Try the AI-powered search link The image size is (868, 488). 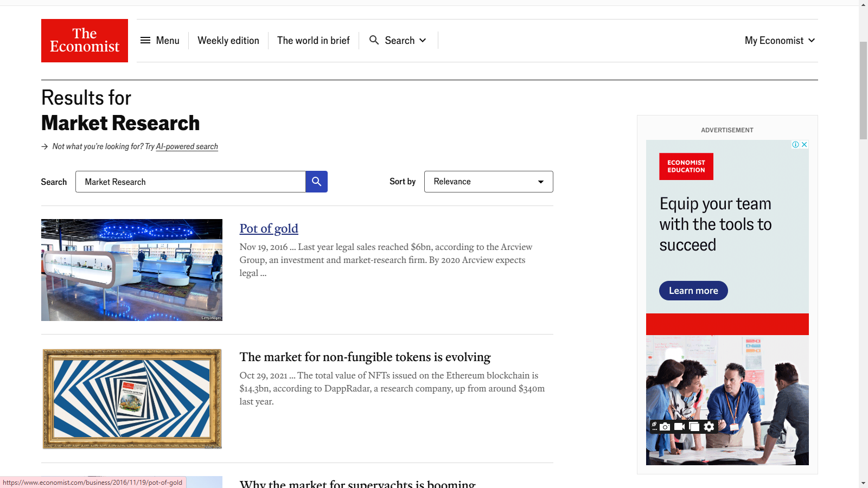tap(187, 146)
